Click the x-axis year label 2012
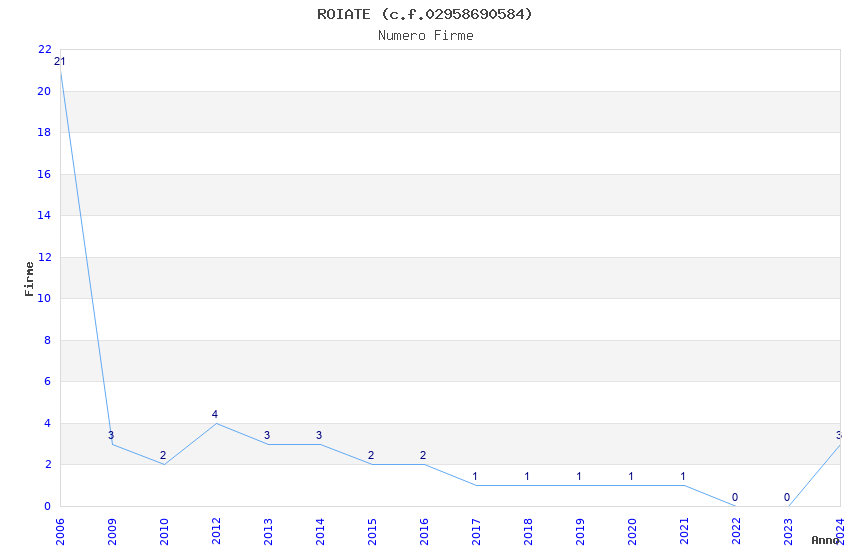The height and width of the screenshot is (550, 850). point(216,531)
